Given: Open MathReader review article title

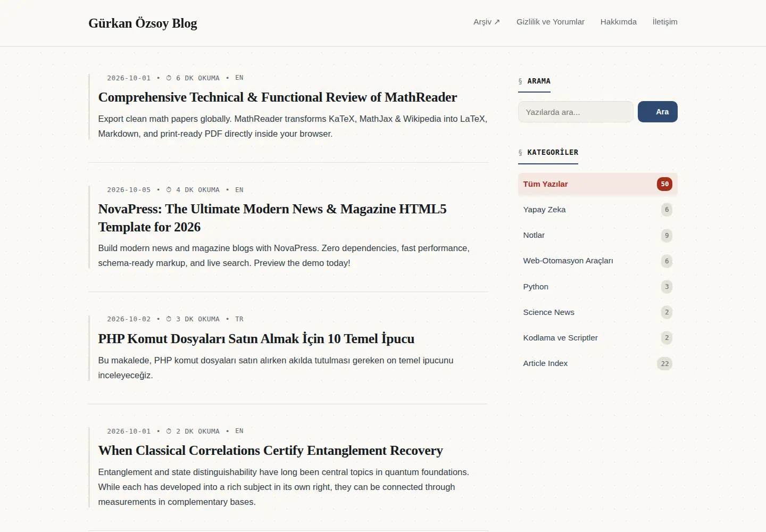Looking at the screenshot, I should pos(277,97).
